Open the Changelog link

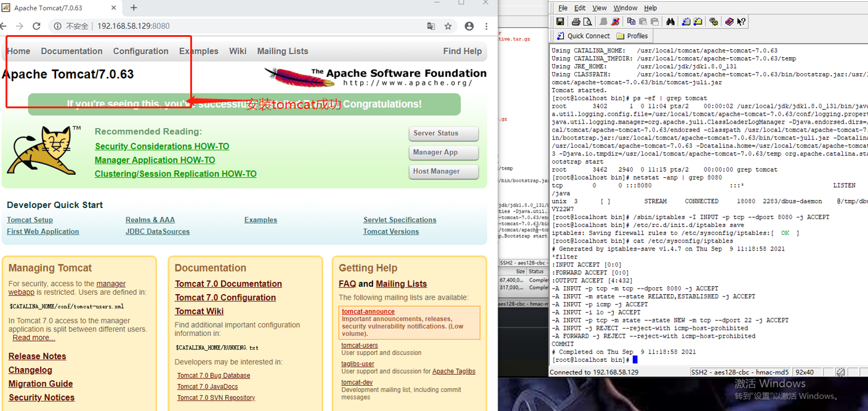30,370
